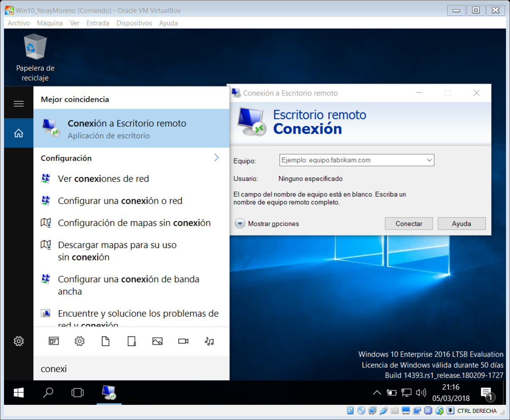Click VirtualBox keyboard capture indicator
Image resolution: width=510 pixels, height=420 pixels.
[450, 411]
